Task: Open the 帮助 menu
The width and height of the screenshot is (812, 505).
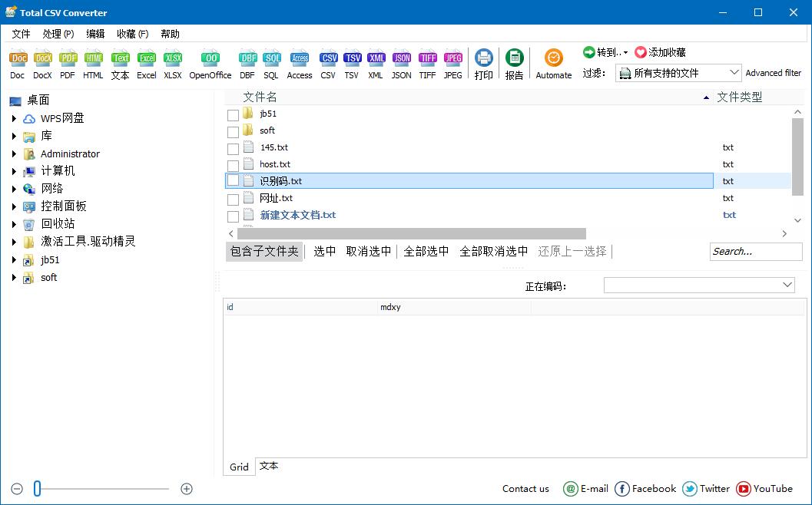Action: (x=170, y=34)
